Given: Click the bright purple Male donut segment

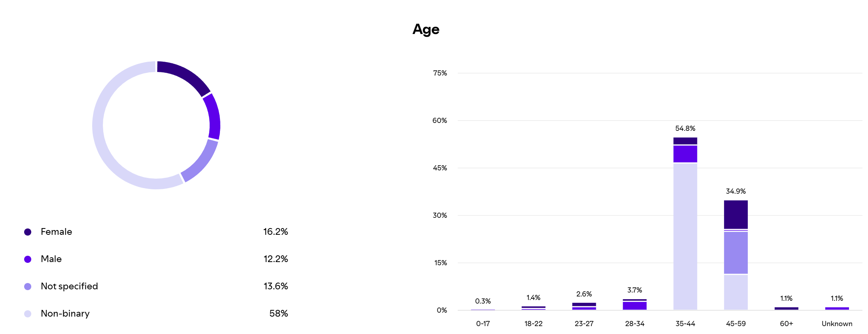Looking at the screenshot, I should click(213, 117).
